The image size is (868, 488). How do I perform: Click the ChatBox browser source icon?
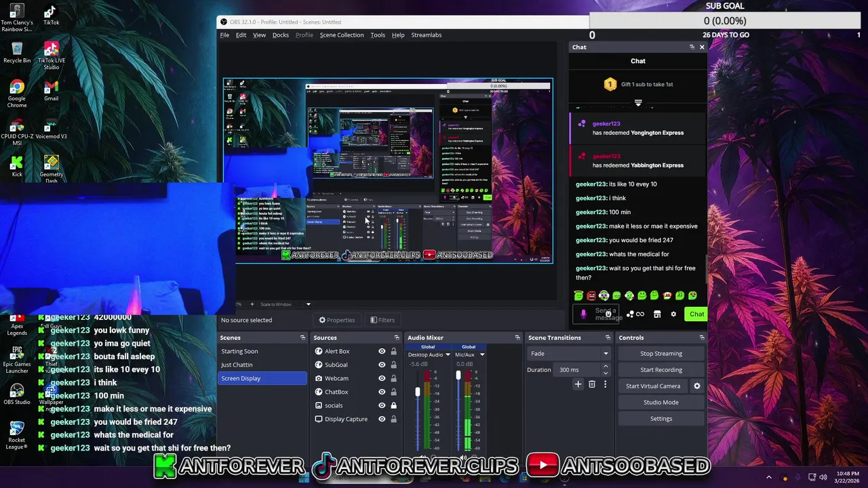coord(319,392)
